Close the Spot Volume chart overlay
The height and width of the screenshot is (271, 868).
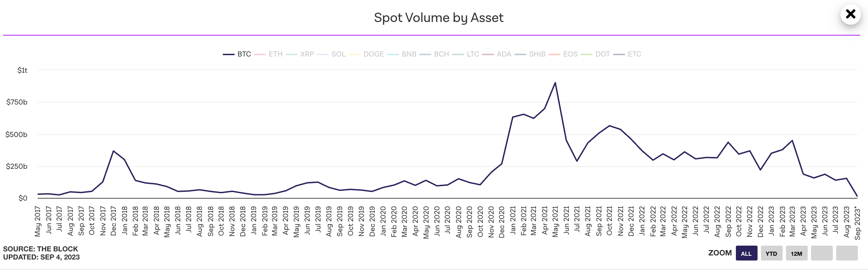pos(850,14)
